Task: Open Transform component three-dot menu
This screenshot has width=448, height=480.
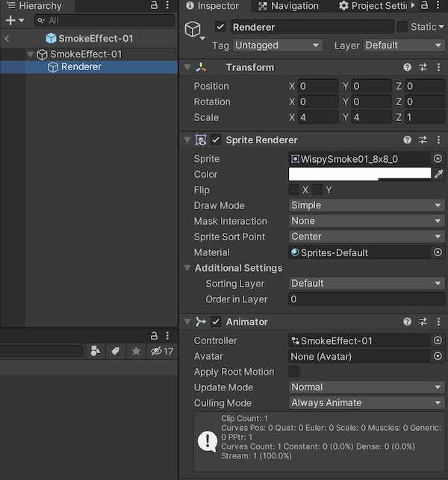Action: (438, 67)
